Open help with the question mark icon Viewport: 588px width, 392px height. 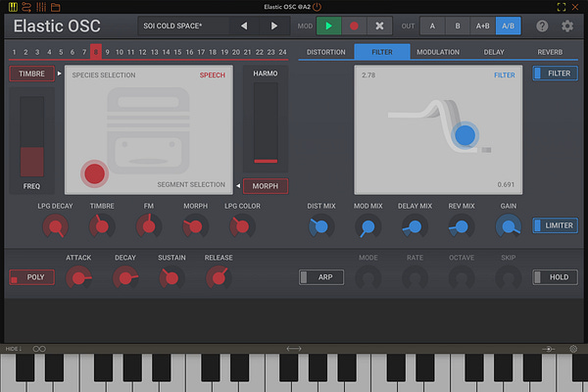pyautogui.click(x=542, y=25)
